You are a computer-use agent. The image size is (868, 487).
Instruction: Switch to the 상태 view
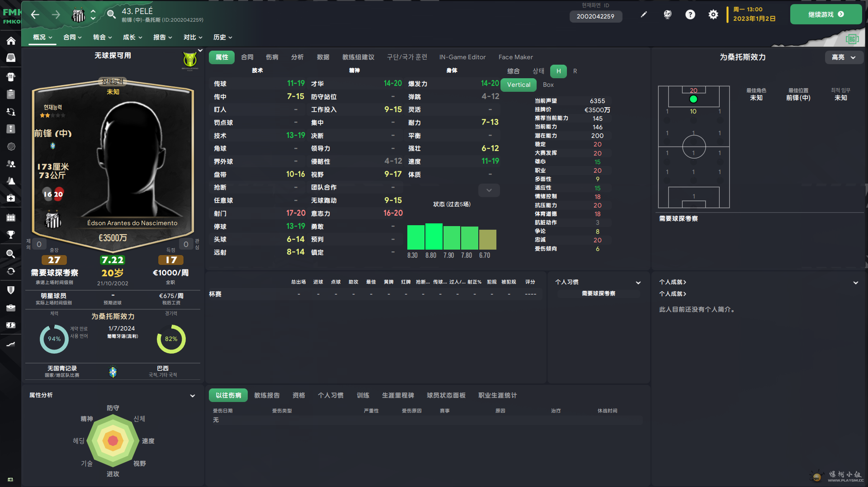[x=538, y=71]
